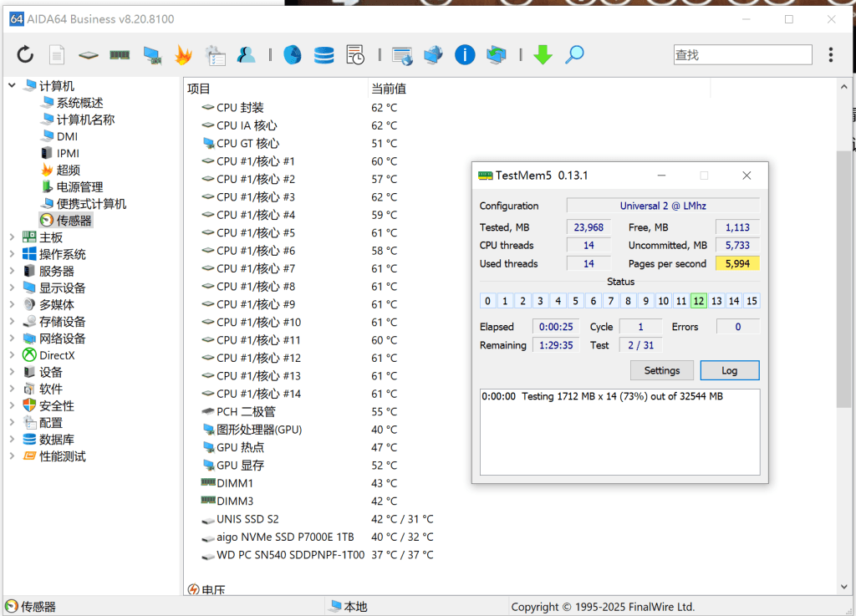Click the magnifier search icon

[x=574, y=54]
